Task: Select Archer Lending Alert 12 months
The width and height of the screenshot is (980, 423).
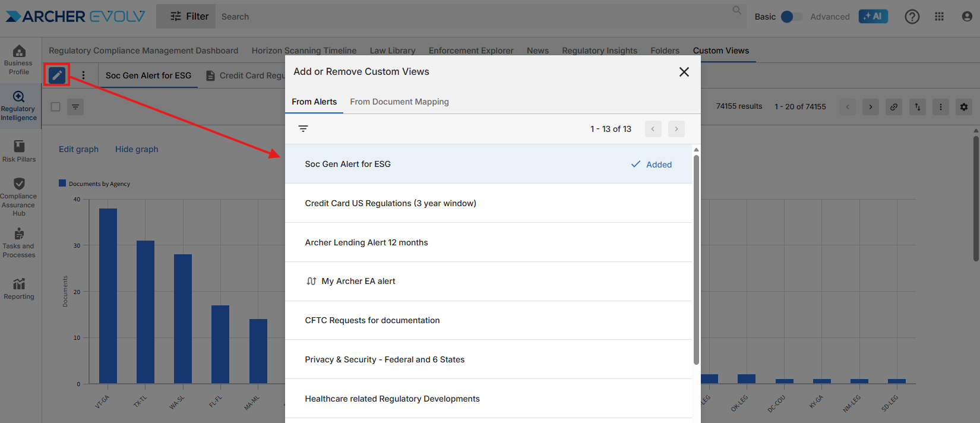Action: 366,242
